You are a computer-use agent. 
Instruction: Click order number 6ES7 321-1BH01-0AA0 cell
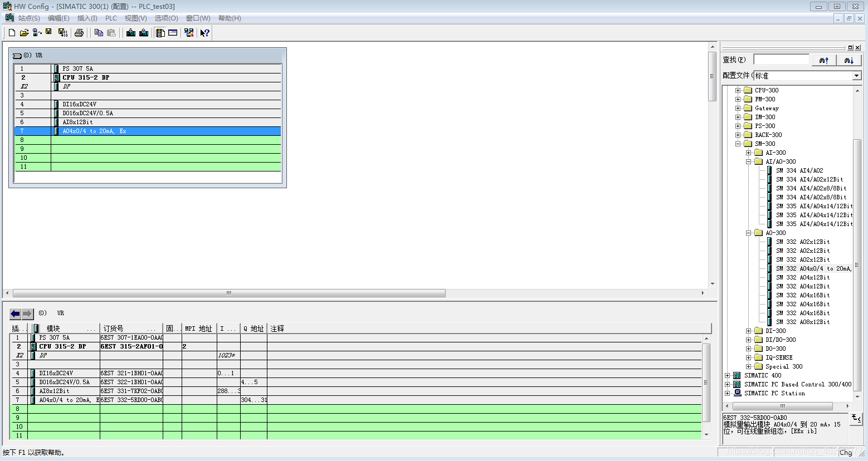click(x=131, y=373)
